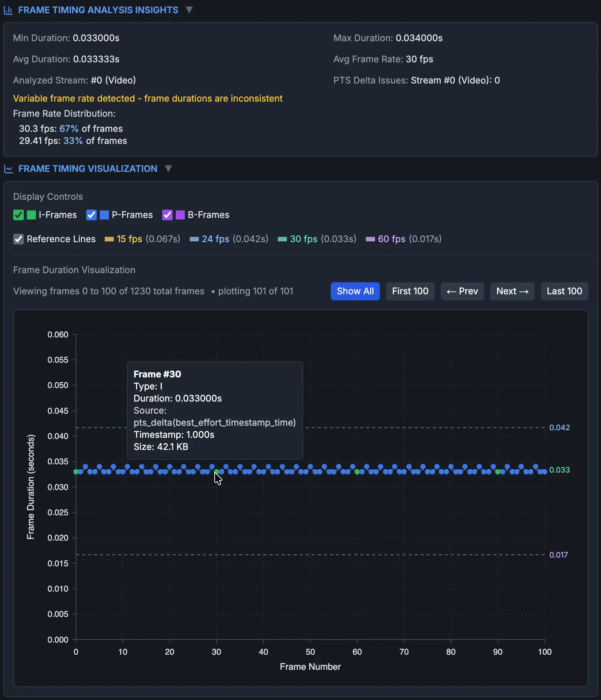Collapse the Frame Timing Analysis Insights section arrow
601x700 pixels.
tap(189, 10)
